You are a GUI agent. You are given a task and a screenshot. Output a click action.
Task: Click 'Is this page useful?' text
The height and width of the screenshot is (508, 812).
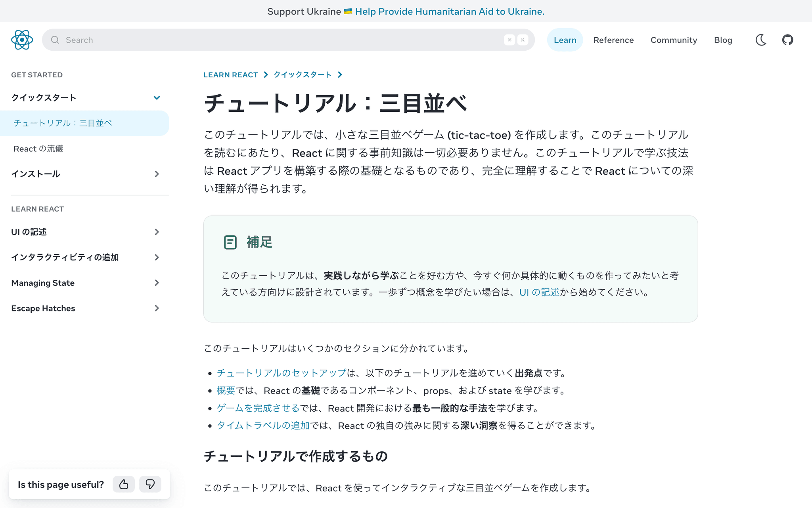click(x=61, y=484)
